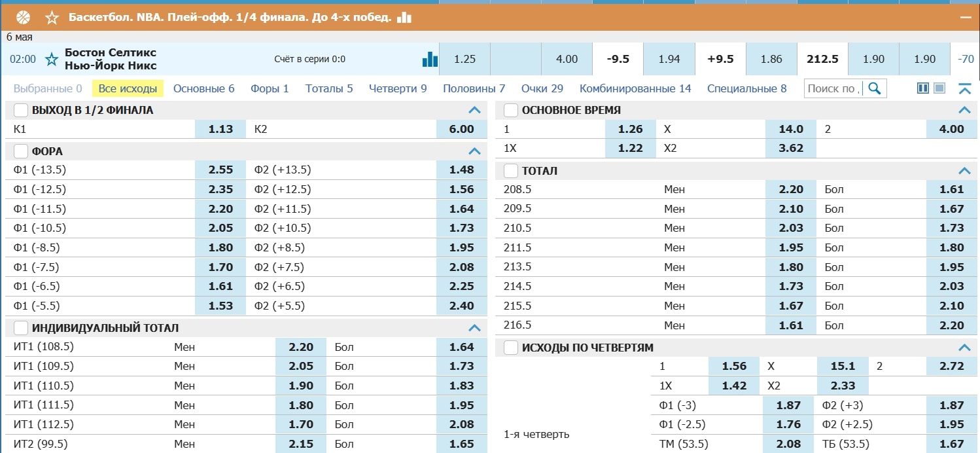This screenshot has height=453, width=980.
Task: Pick regulation-time draw X at 14.0
Action: pos(791,130)
